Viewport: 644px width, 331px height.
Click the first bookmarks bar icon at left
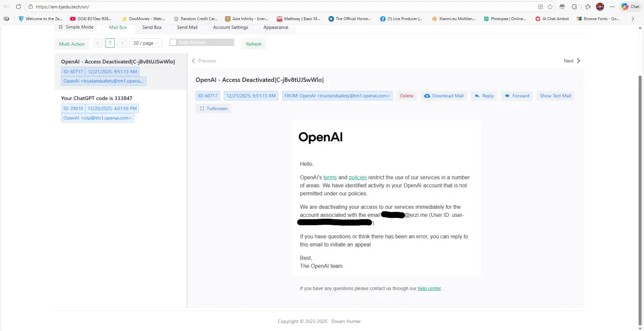coord(6,19)
